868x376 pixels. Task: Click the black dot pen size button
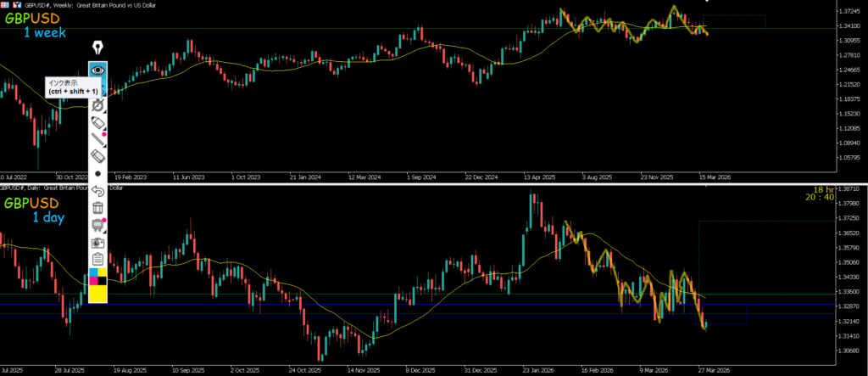click(x=98, y=173)
